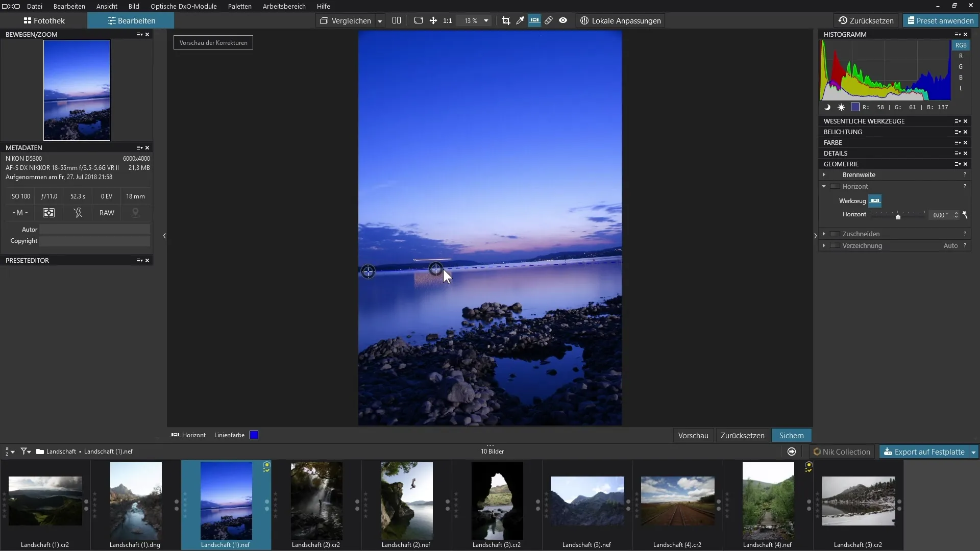
Task: Click the Horizont Werkzeug tool icon
Action: tap(875, 201)
